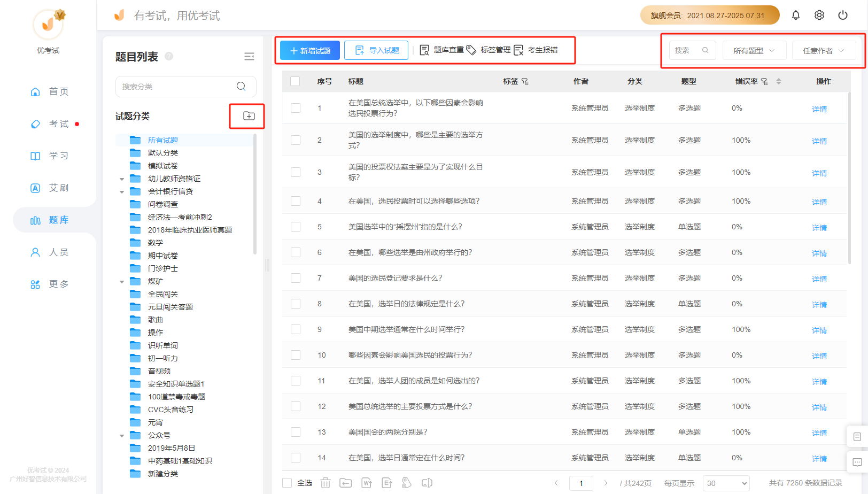Image resolution: width=868 pixels, height=494 pixels.
Task: Check the box for question row 1
Action: (296, 108)
